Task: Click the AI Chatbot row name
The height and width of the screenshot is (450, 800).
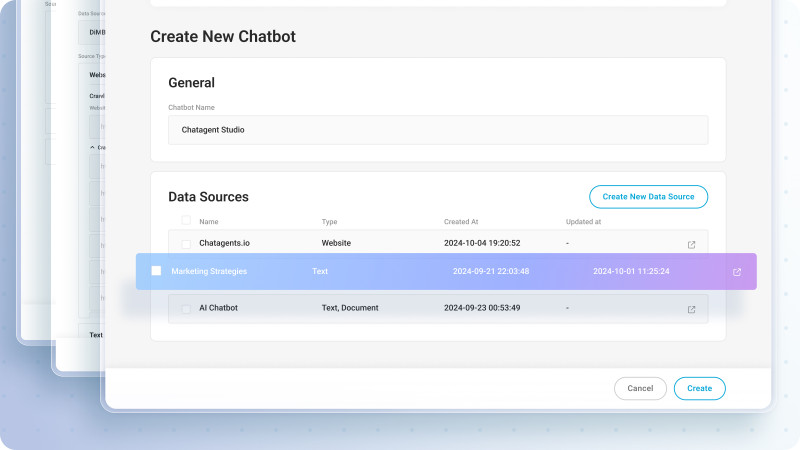Action: point(218,308)
